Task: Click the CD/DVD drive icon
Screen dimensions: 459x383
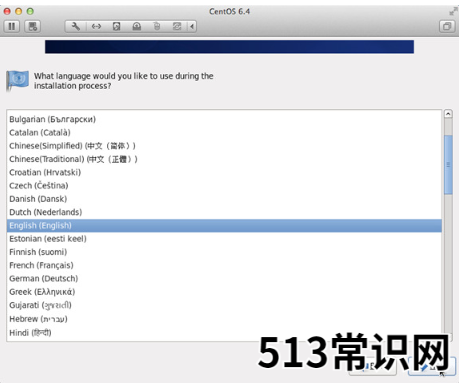Action: click(x=137, y=26)
